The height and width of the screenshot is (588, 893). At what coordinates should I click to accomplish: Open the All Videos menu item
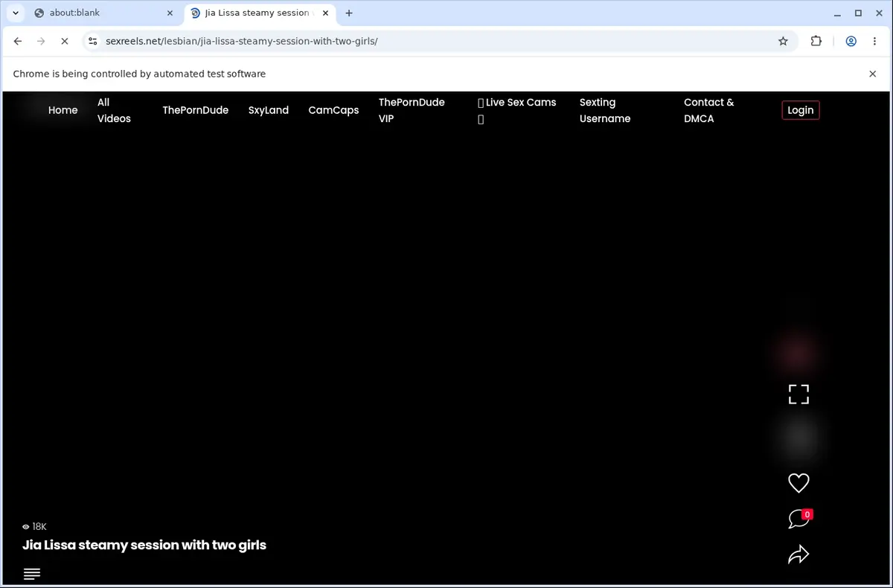tap(114, 110)
